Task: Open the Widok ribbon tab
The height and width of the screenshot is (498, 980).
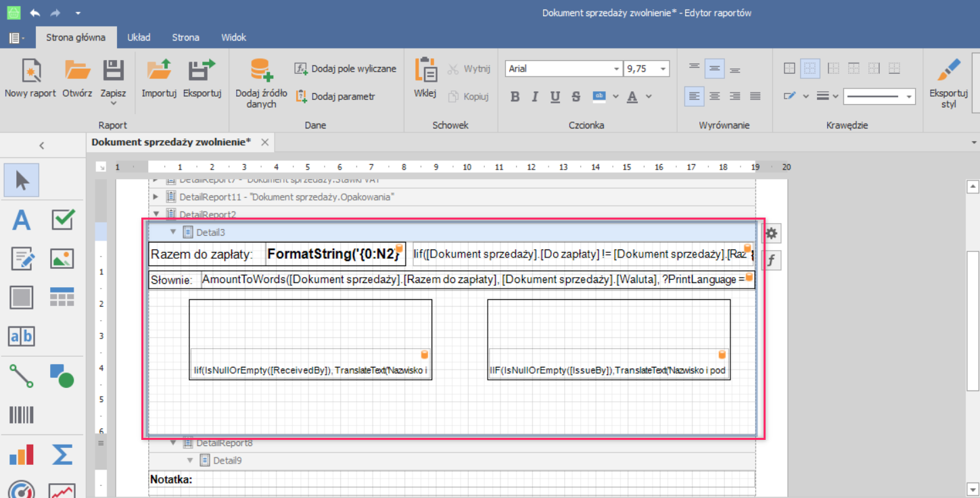Action: tap(233, 38)
